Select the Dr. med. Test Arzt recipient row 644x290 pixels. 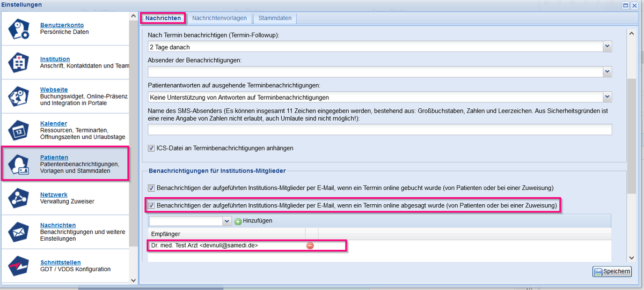(x=379, y=246)
